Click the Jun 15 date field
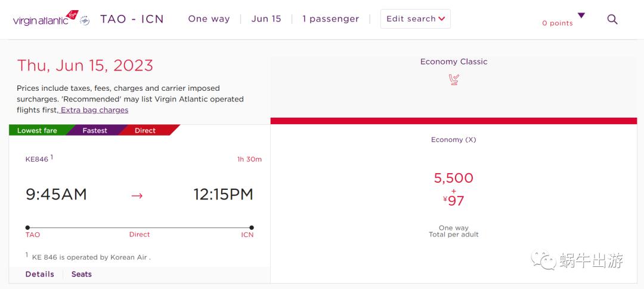The width and height of the screenshot is (644, 289). tap(266, 19)
